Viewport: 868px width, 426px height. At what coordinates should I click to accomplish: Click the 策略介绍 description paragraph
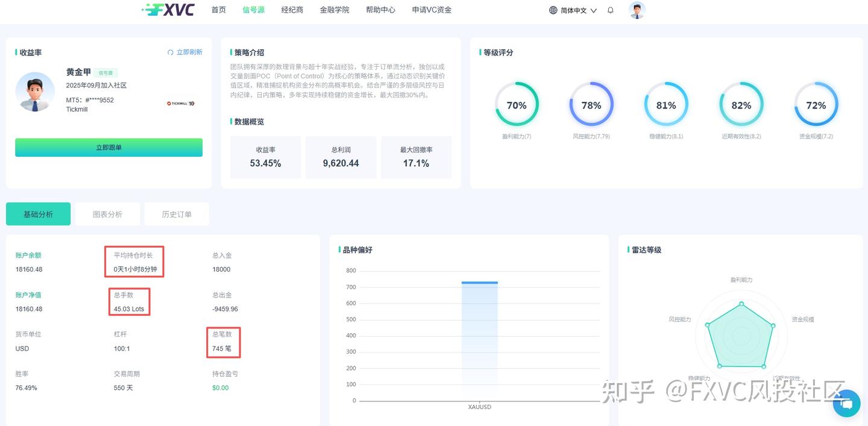pos(338,81)
